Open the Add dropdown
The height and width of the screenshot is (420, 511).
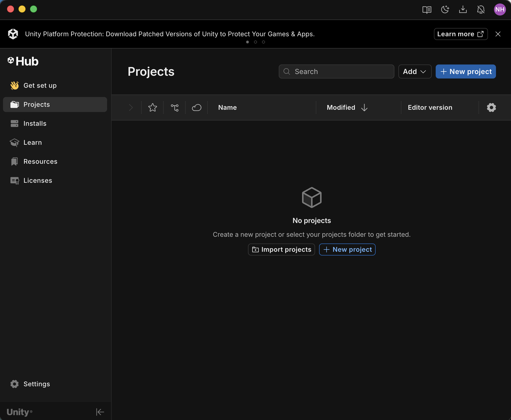(414, 71)
